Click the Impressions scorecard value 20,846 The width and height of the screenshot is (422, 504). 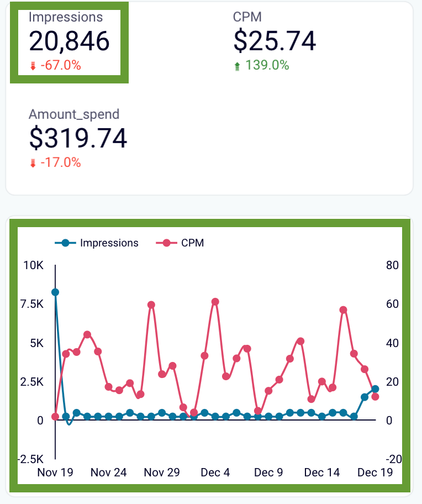coord(69,41)
